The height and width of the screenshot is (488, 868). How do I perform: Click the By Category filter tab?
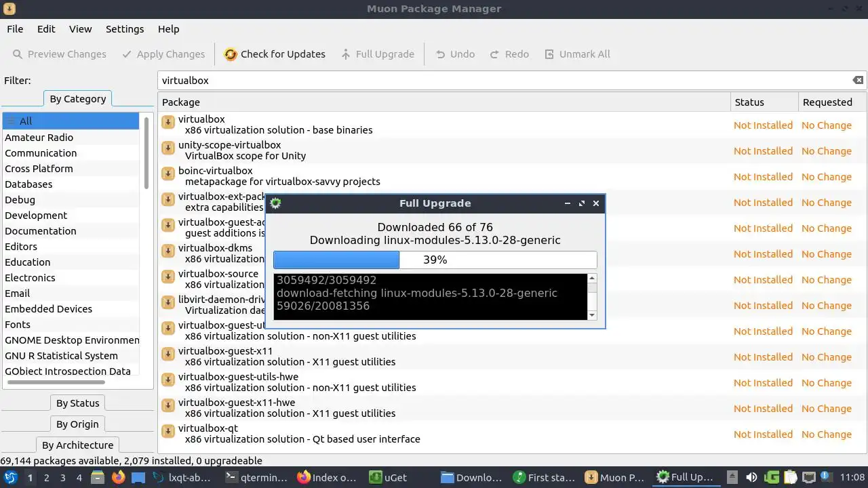click(78, 99)
